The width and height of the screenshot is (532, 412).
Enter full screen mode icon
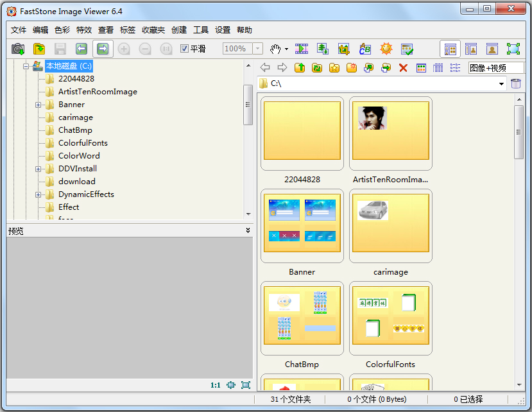(x=513, y=49)
